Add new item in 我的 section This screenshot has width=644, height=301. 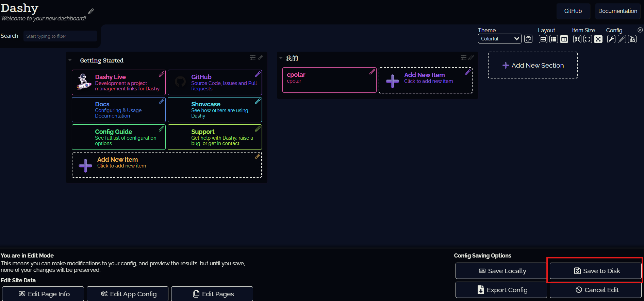pyautogui.click(x=426, y=80)
